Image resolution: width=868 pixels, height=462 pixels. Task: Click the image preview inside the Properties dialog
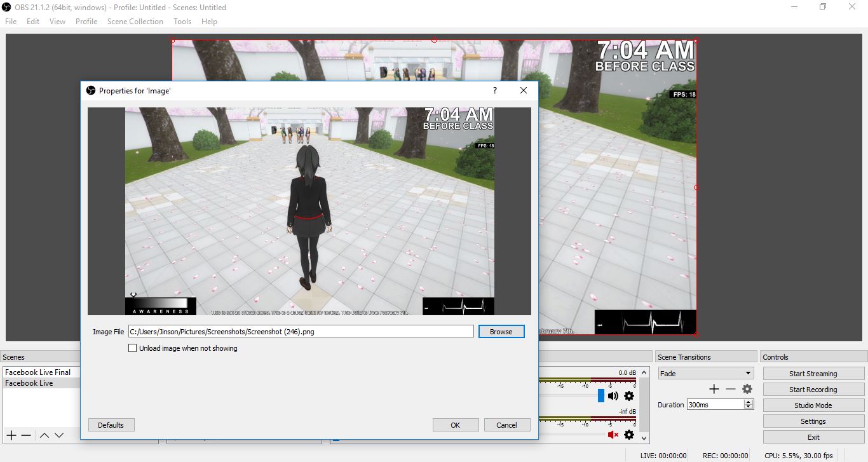click(309, 211)
